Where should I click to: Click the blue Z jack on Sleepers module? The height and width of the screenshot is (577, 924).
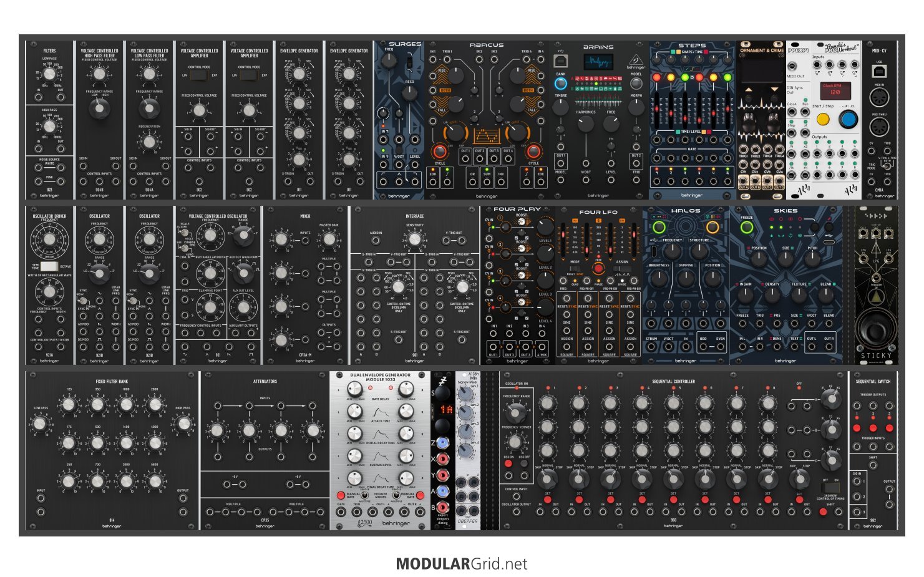(x=442, y=443)
